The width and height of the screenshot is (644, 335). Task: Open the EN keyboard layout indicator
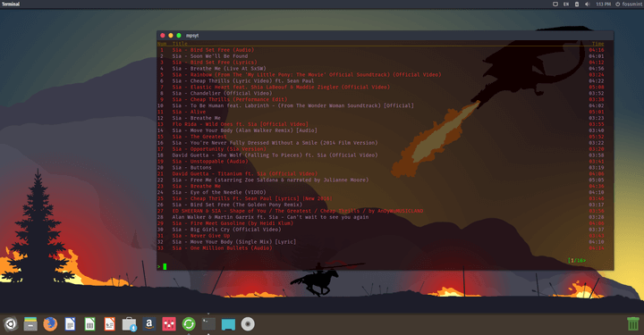coord(566,4)
